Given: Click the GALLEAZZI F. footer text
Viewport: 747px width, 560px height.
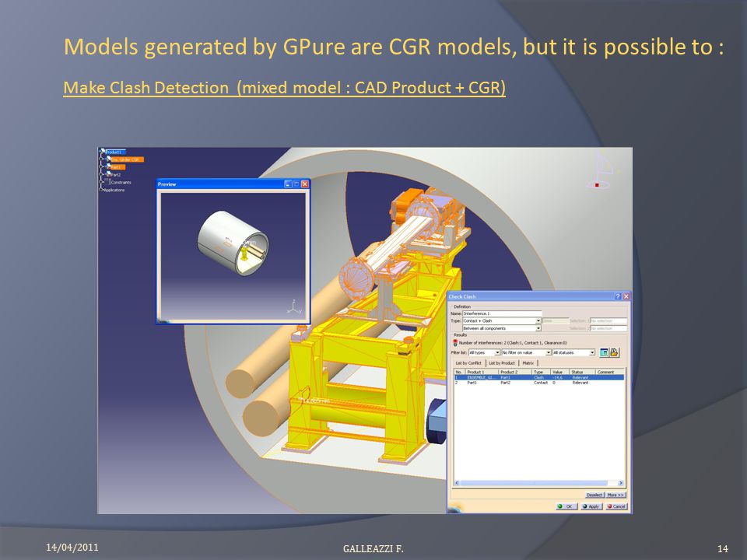Looking at the screenshot, I should coord(373,548).
